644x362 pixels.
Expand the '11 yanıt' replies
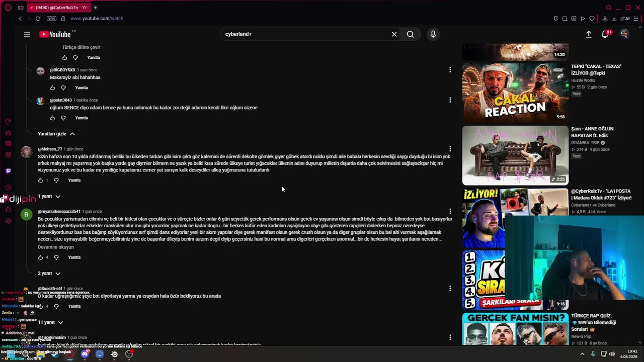tap(50, 322)
